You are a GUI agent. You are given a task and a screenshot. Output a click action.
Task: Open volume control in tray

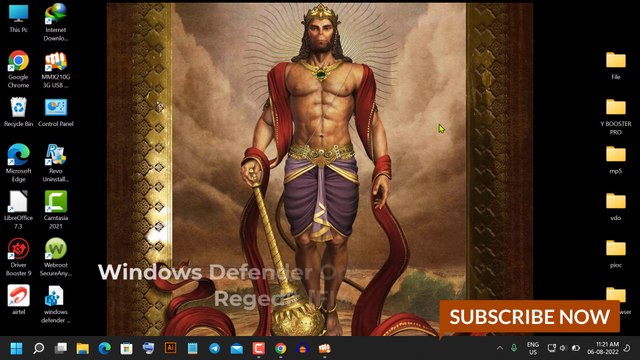(563, 348)
